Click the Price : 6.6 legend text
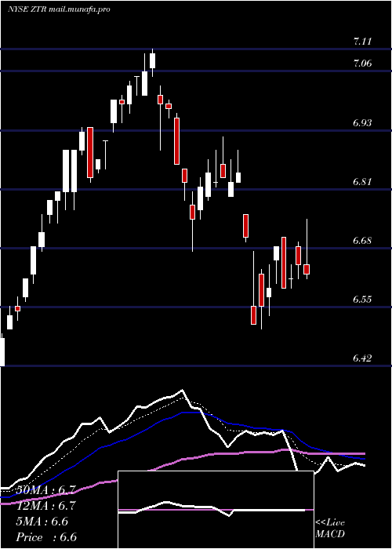The height and width of the screenshot is (549, 392). [x=46, y=537]
